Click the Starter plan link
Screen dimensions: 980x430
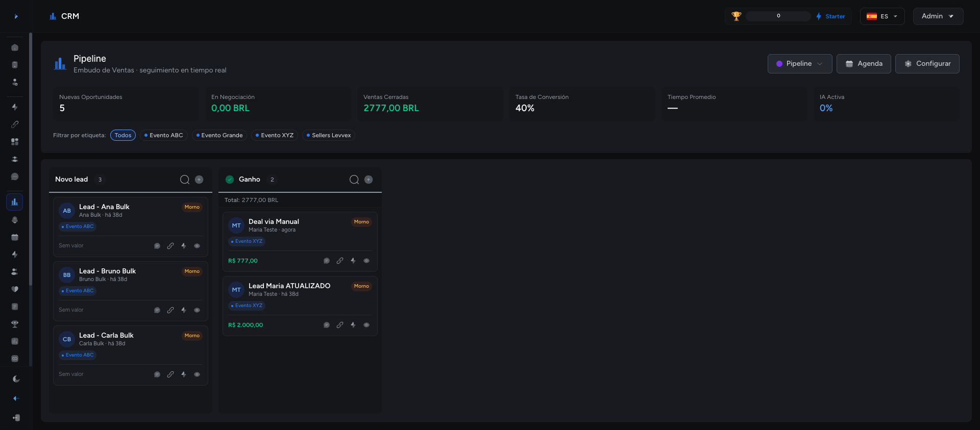830,16
